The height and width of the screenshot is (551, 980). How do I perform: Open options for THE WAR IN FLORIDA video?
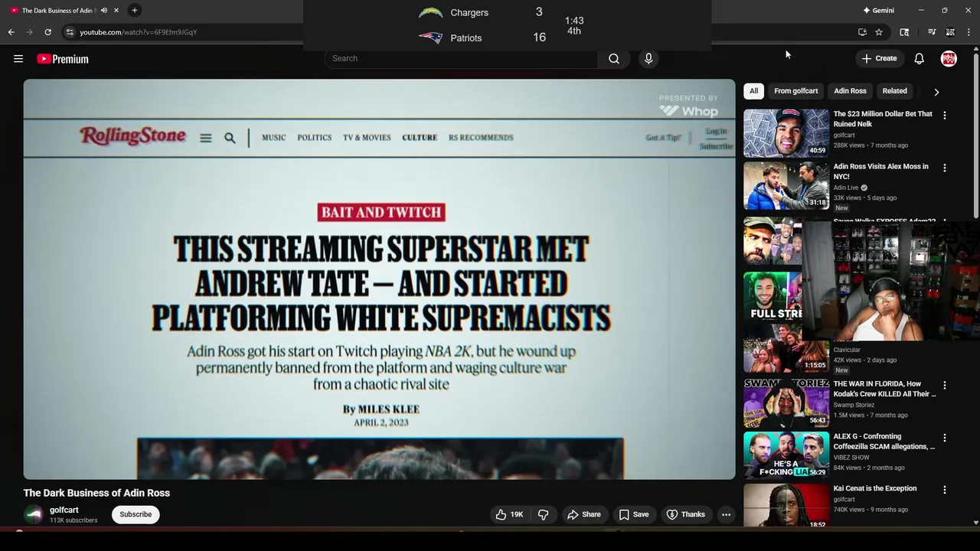(x=944, y=386)
